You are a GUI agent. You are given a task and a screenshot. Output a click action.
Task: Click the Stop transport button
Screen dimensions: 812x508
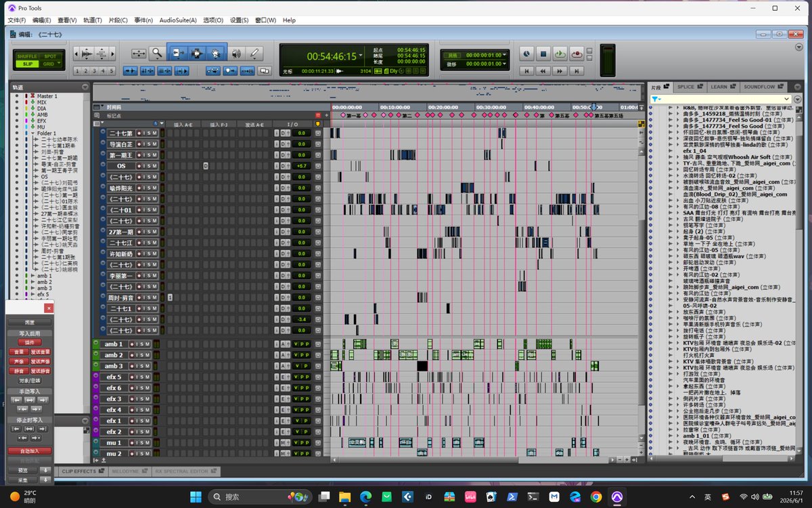[543, 53]
